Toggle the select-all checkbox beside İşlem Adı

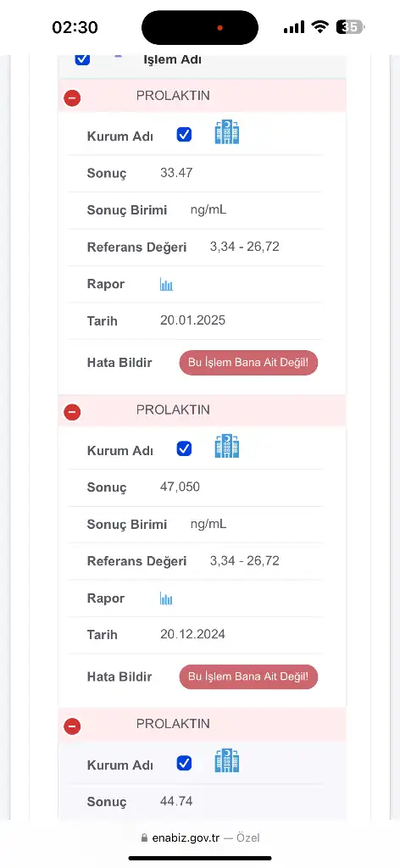82,58
